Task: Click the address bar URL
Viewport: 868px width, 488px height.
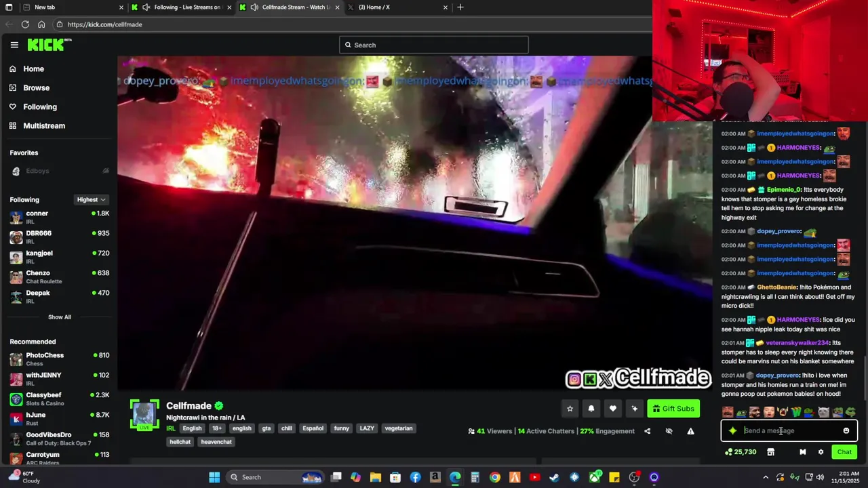Action: click(104, 24)
